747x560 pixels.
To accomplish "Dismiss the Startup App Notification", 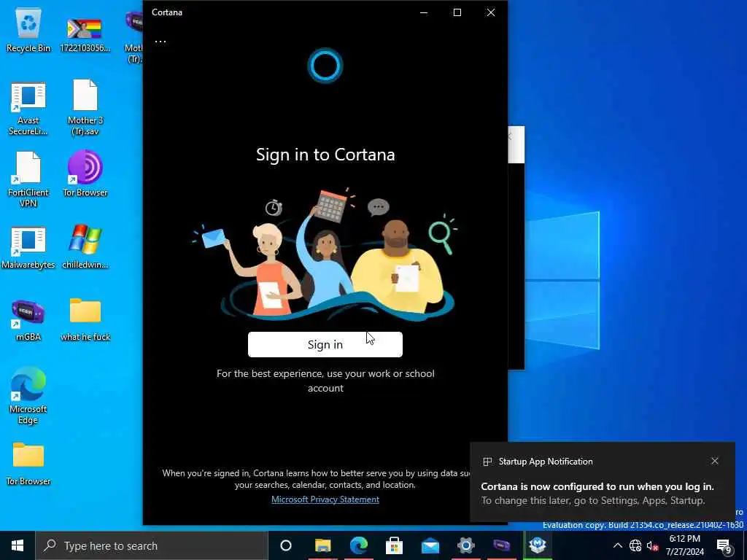I will [x=715, y=461].
